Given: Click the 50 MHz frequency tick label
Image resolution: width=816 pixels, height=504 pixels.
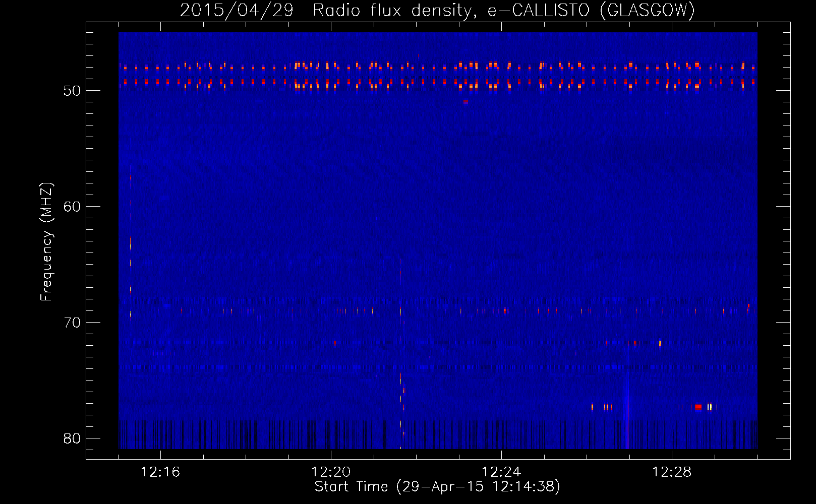Looking at the screenshot, I should coord(72,91).
